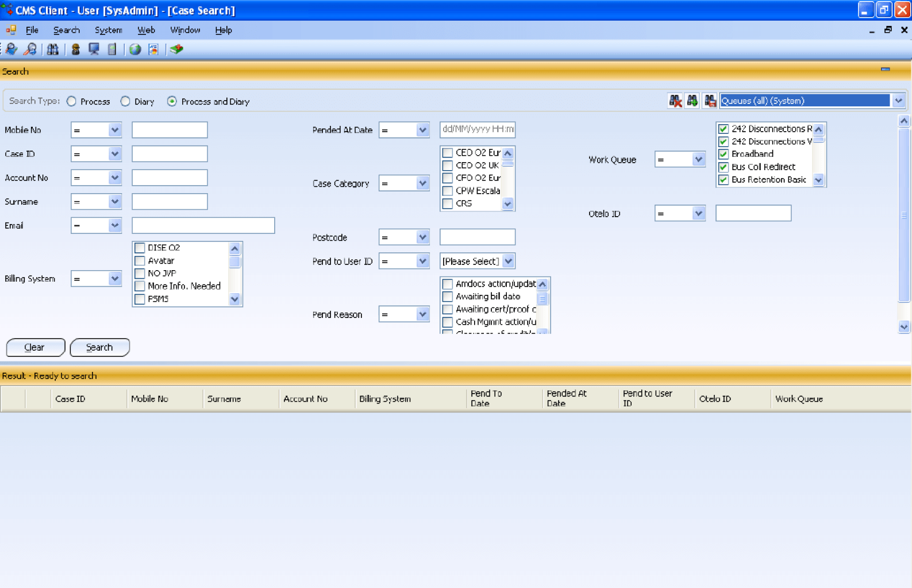Check the Avatar billing system checkbox

click(x=140, y=260)
